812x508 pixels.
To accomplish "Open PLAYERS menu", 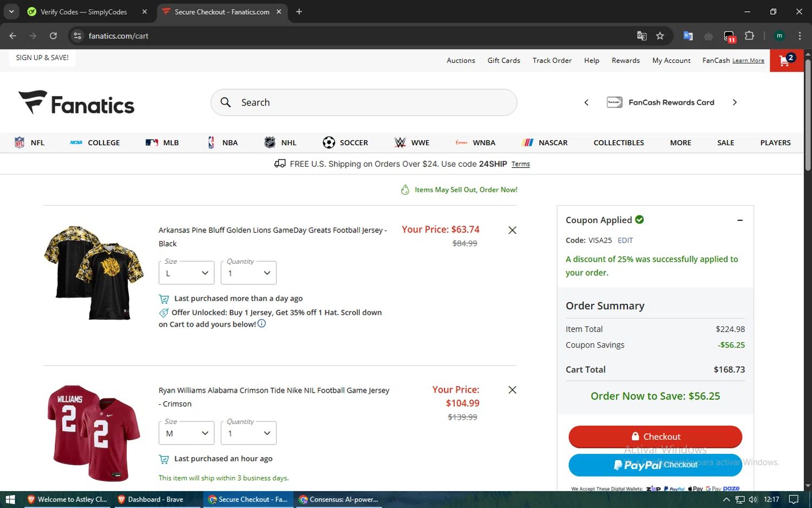I will click(775, 142).
